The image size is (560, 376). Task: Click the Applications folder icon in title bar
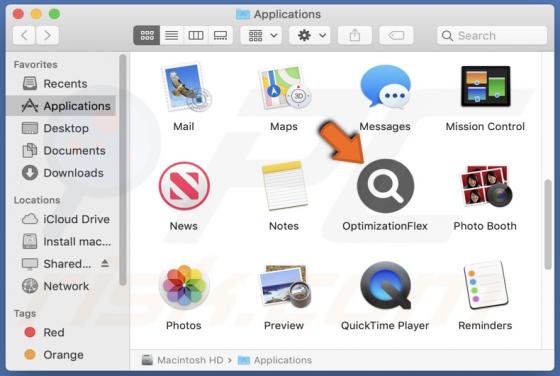pos(243,14)
